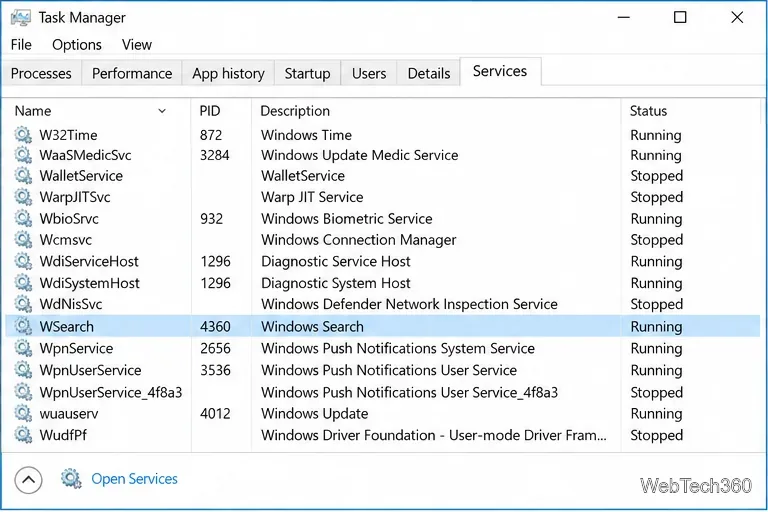Select the WbioSrvc service name
Image resolution: width=768 pixels, height=512 pixels.
pyautogui.click(x=69, y=219)
